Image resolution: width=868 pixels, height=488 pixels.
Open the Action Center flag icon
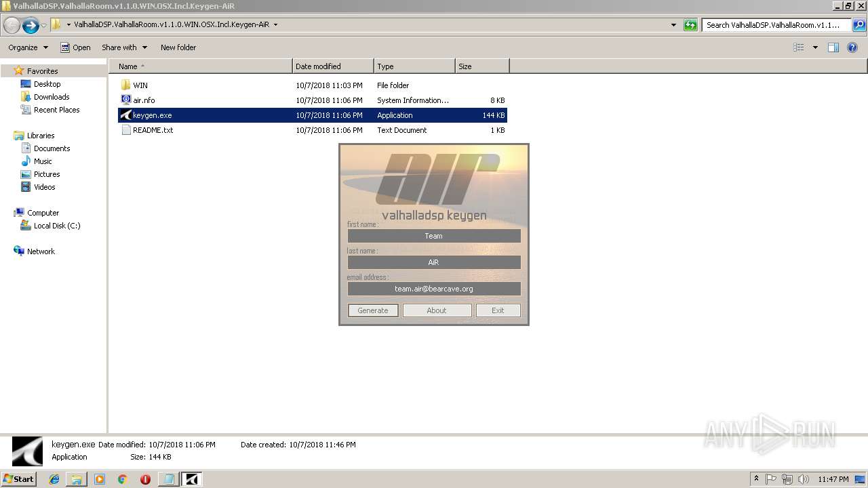click(771, 479)
